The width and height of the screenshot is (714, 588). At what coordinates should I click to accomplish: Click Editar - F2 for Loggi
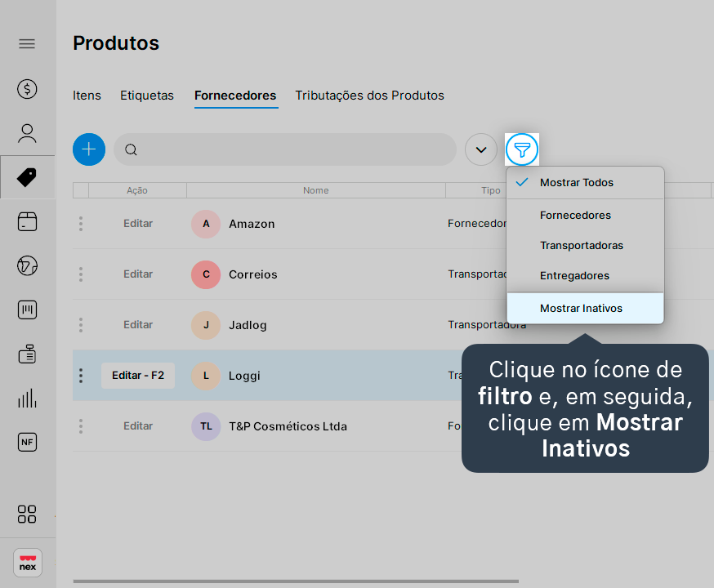138,376
